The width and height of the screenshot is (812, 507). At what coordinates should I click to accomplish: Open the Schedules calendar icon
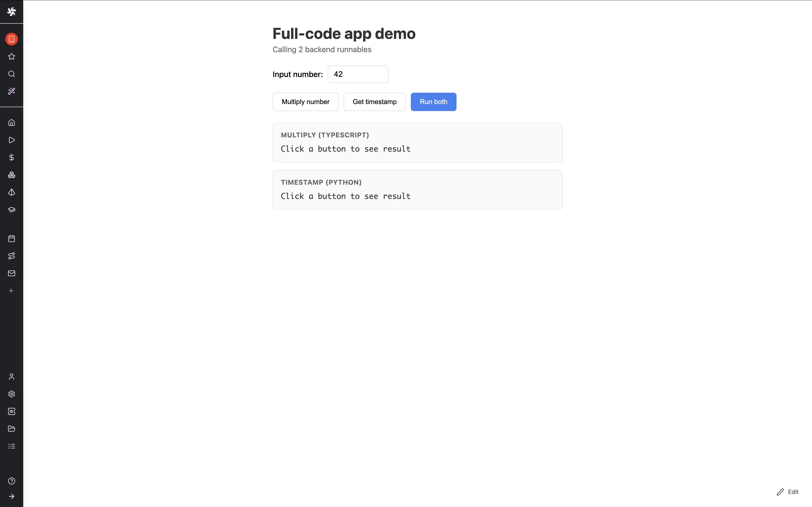pyautogui.click(x=12, y=239)
